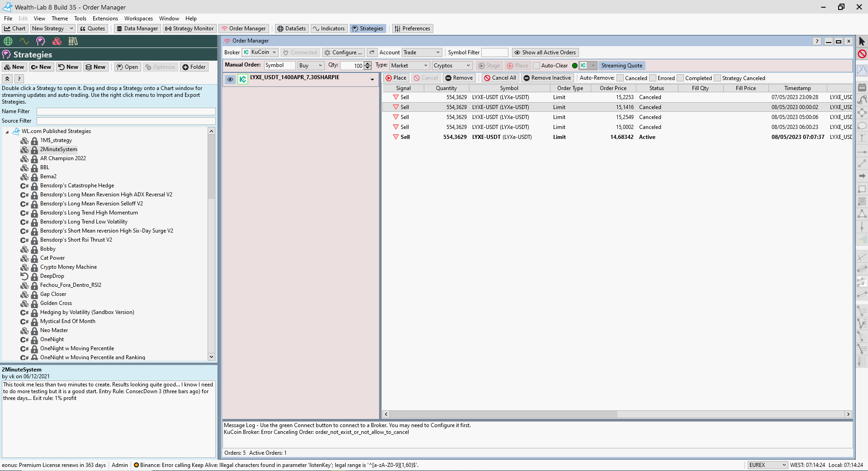Viewport: 868px width, 471px height.
Task: Check the Auto-Remove Errored checkbox
Action: (x=653, y=78)
